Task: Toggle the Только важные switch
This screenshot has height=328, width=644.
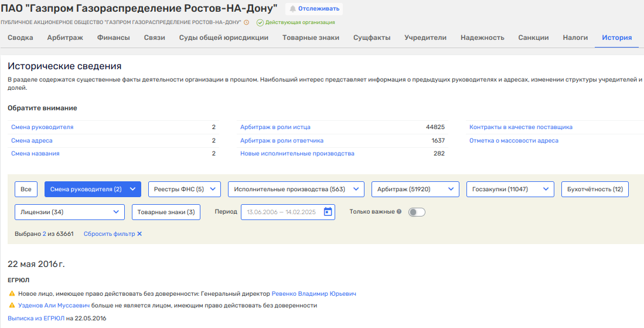Action: click(417, 212)
